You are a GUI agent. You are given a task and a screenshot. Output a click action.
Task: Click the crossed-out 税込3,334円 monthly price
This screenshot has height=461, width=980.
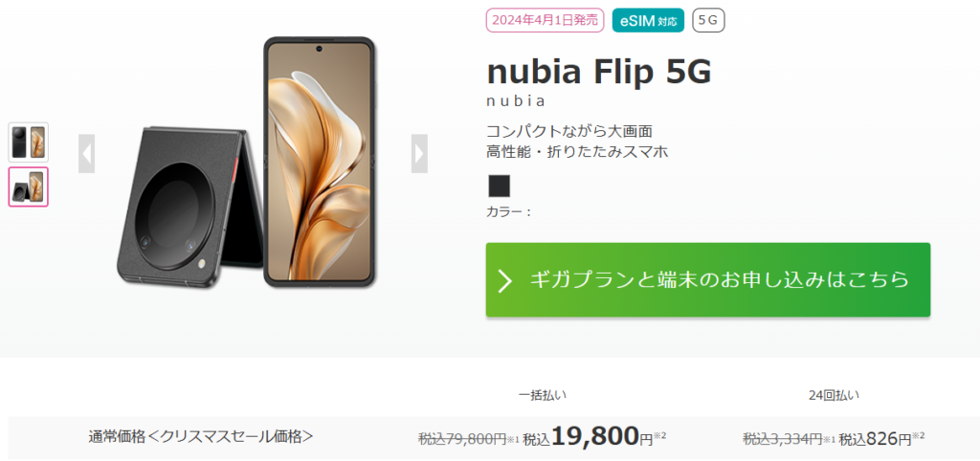pos(783,438)
